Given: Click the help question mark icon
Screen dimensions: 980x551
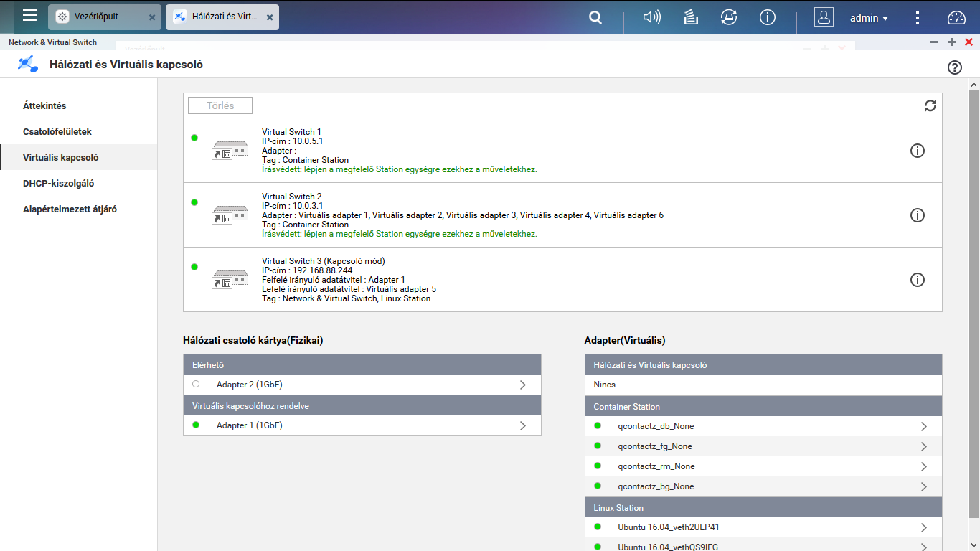Looking at the screenshot, I should (954, 67).
